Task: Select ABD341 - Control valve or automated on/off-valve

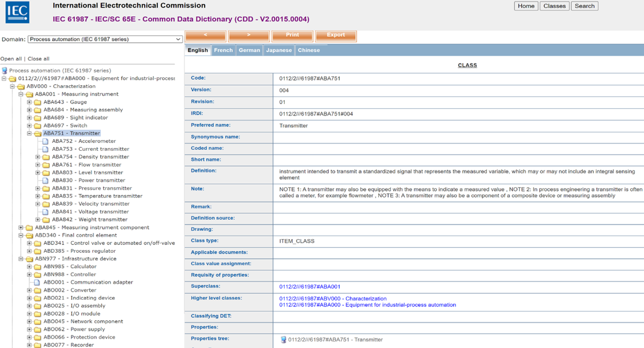Action: click(109, 243)
